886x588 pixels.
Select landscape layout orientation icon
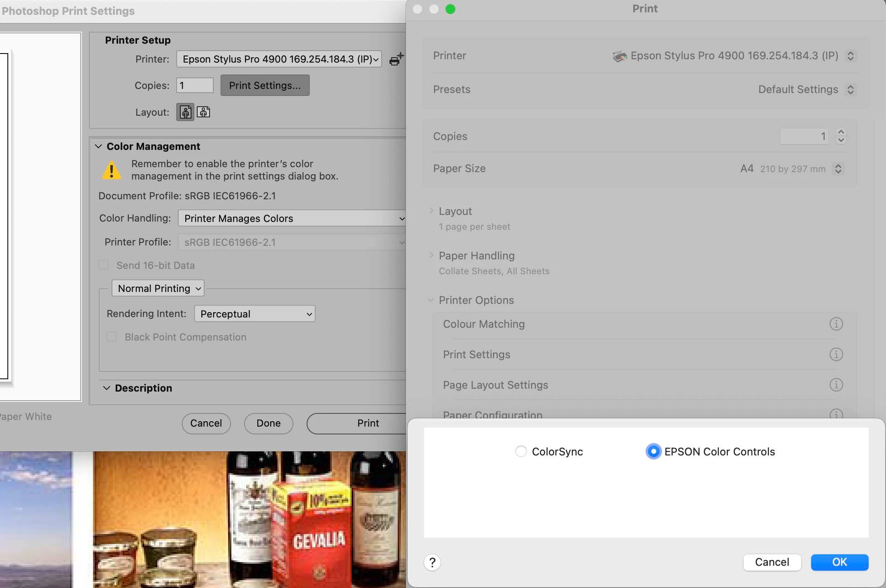pyautogui.click(x=203, y=112)
